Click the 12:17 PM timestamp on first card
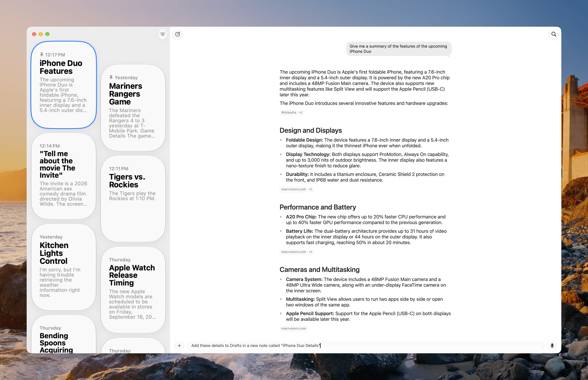The width and height of the screenshot is (588, 380). [55, 55]
